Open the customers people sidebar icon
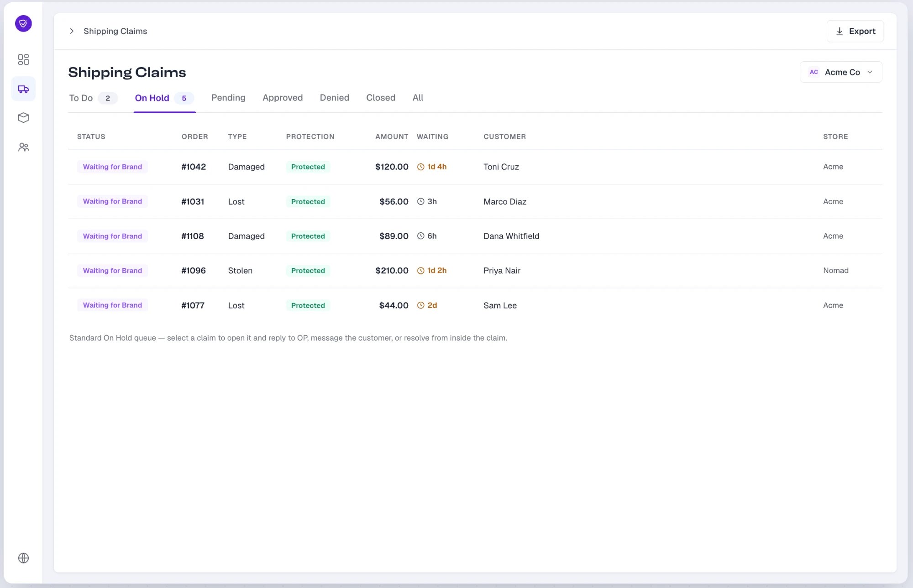The width and height of the screenshot is (913, 588). [23, 147]
